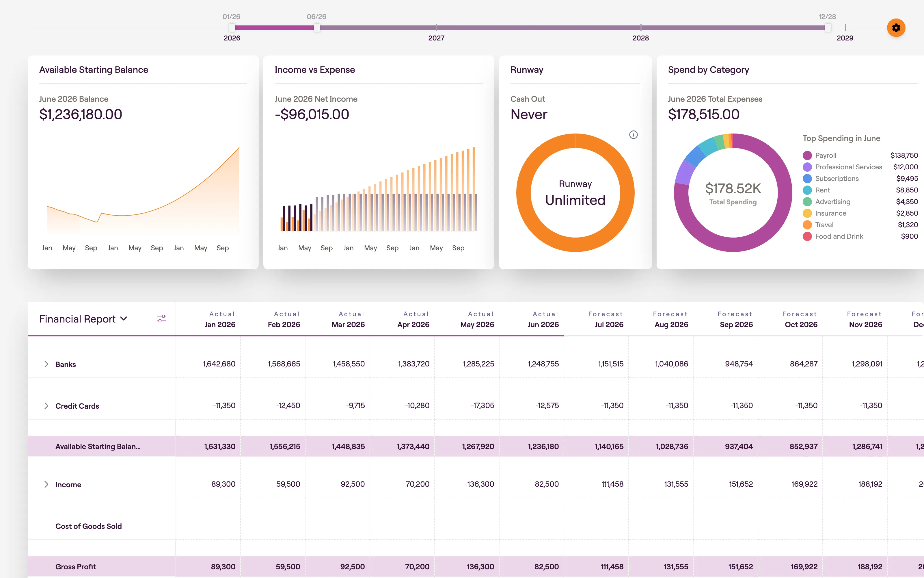Image resolution: width=924 pixels, height=578 pixels.
Task: Open the Financial Report filter sliders icon
Action: [x=161, y=318]
